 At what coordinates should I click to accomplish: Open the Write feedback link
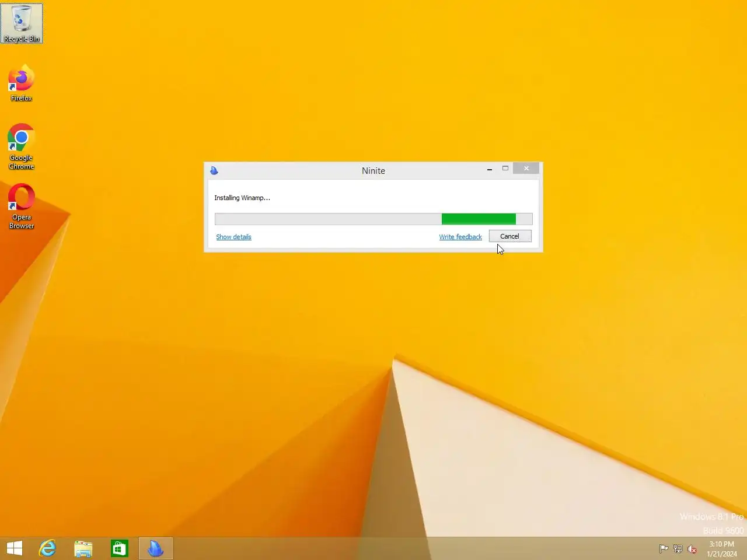pos(460,237)
